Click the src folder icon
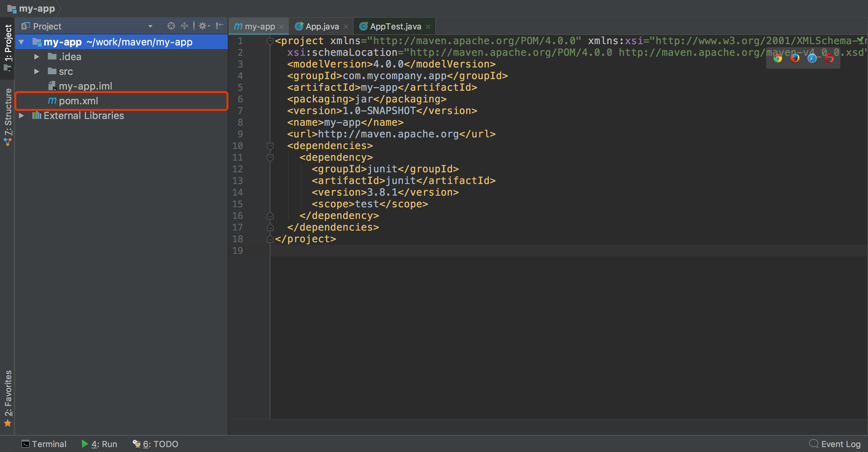The width and height of the screenshot is (868, 452). tap(52, 71)
